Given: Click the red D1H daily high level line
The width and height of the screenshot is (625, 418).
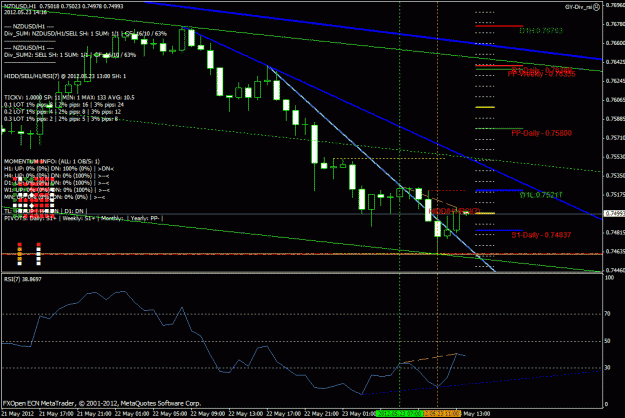Looking at the screenshot, I should (x=499, y=26).
